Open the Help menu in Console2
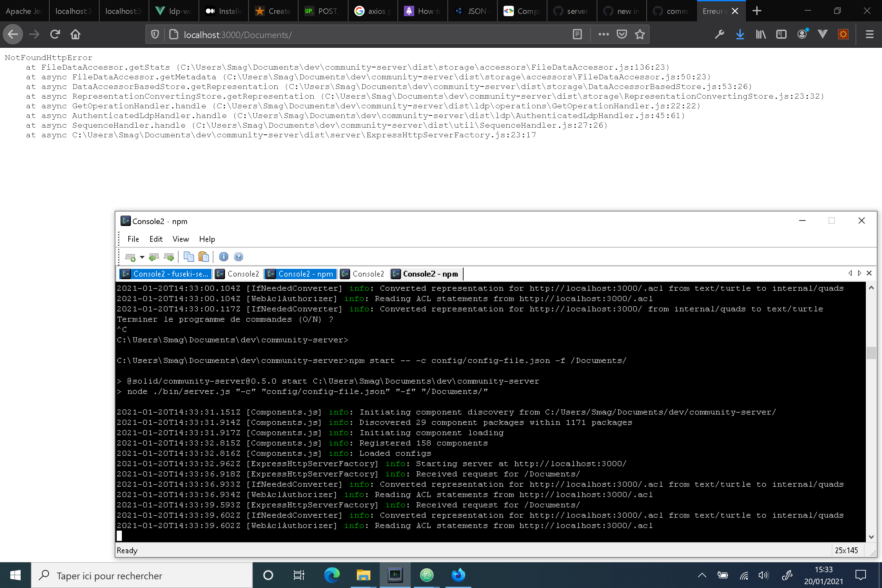The height and width of the screenshot is (588, 882). [207, 239]
